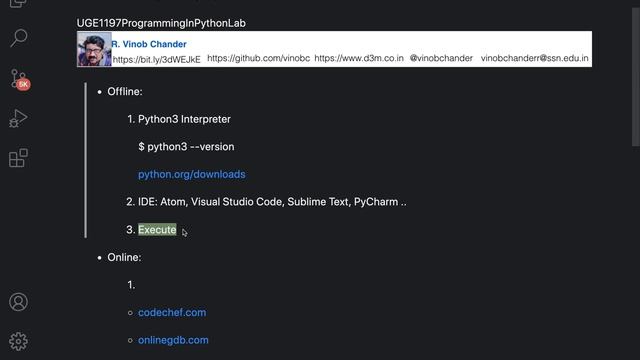Screen dimensions: 640x360
Task: Click the vertical scrollbar thumb
Action: click(x=636, y=77)
